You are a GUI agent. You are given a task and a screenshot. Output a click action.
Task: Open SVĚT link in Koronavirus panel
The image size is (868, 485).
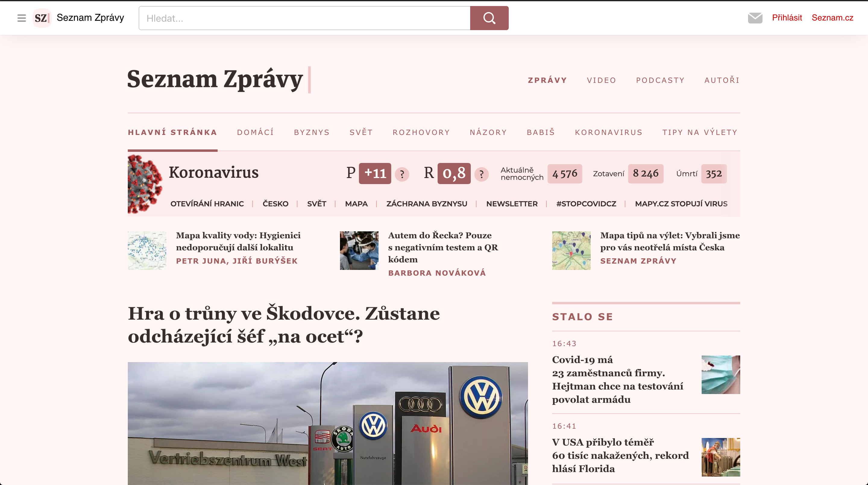(316, 204)
